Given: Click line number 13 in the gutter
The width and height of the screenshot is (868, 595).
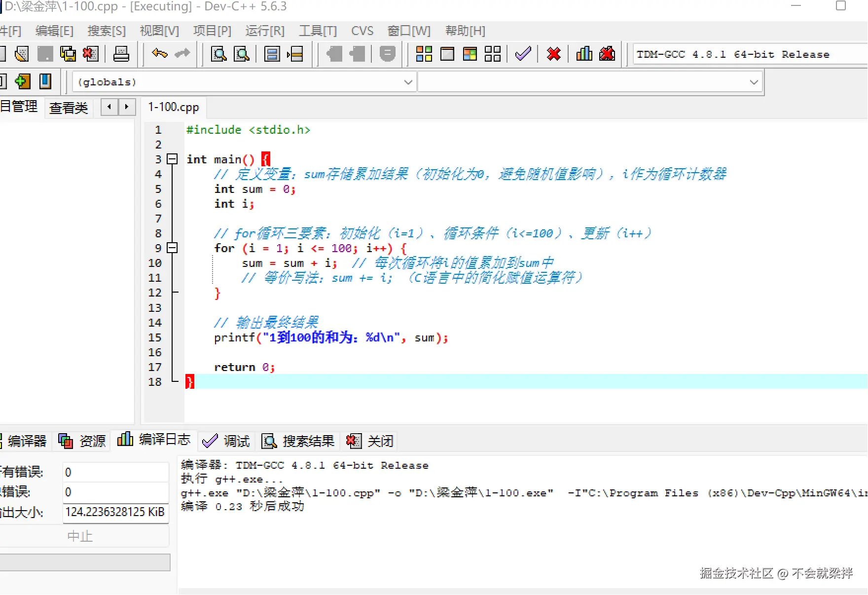Looking at the screenshot, I should [x=155, y=308].
